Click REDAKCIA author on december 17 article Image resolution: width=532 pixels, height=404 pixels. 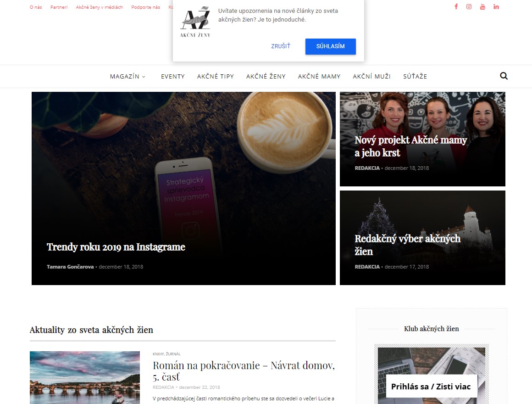(x=367, y=267)
